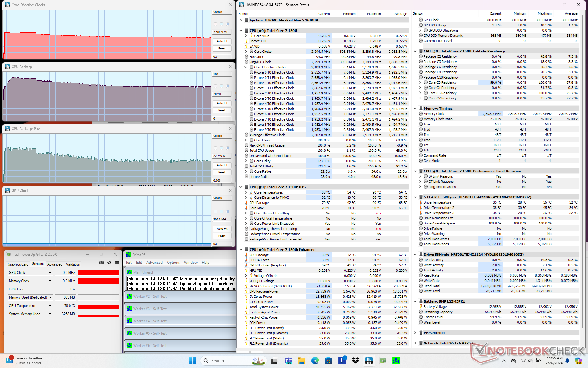Open Microsoft Teams from the taskbar
Viewport: 588px width, 368px height.
288,361
